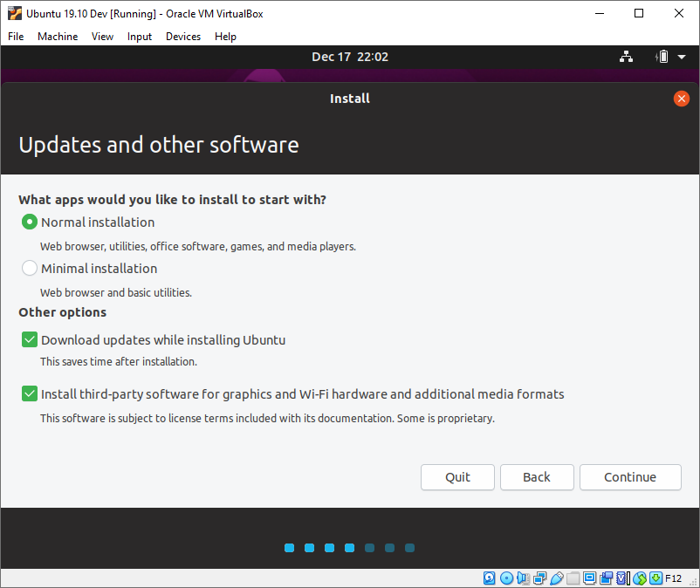This screenshot has height=588, width=700.
Task: Open the Help menu
Action: 225,37
